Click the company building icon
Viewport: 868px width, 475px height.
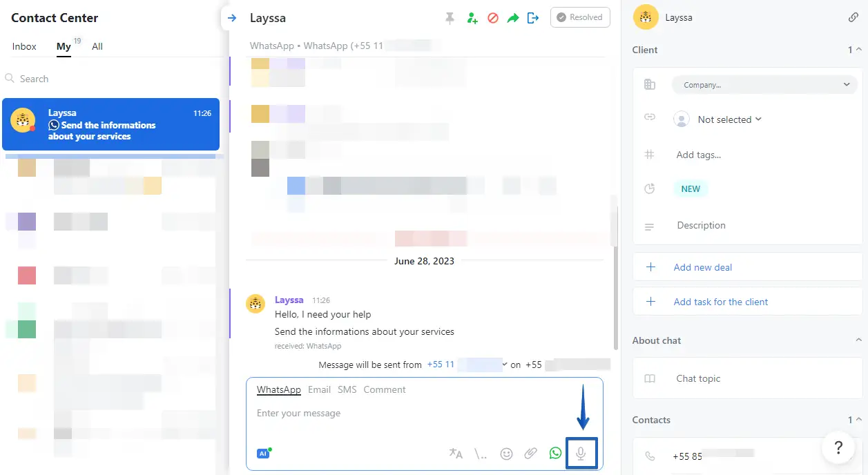click(x=649, y=84)
